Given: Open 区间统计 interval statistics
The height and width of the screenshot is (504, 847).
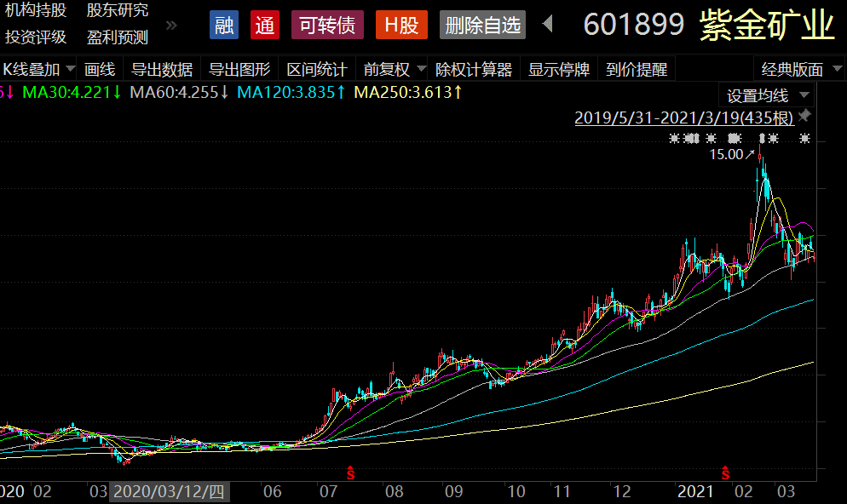Looking at the screenshot, I should (x=316, y=69).
